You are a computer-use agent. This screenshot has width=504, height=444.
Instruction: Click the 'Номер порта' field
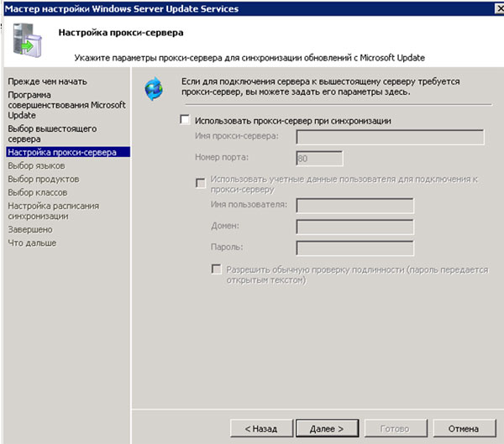click(x=319, y=159)
